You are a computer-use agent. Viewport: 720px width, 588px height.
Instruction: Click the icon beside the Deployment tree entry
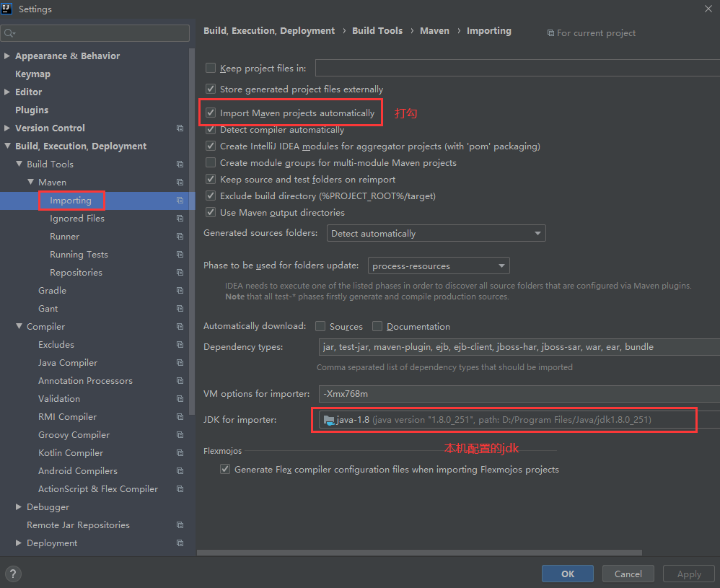click(x=179, y=543)
